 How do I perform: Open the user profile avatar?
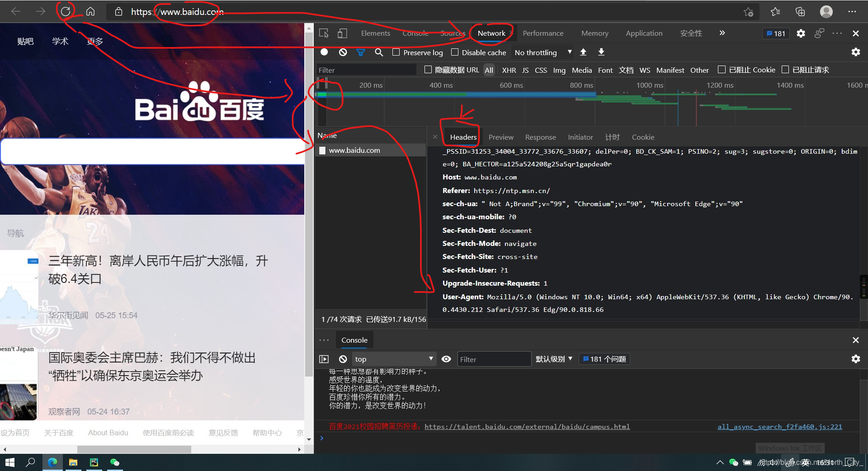(x=826, y=12)
